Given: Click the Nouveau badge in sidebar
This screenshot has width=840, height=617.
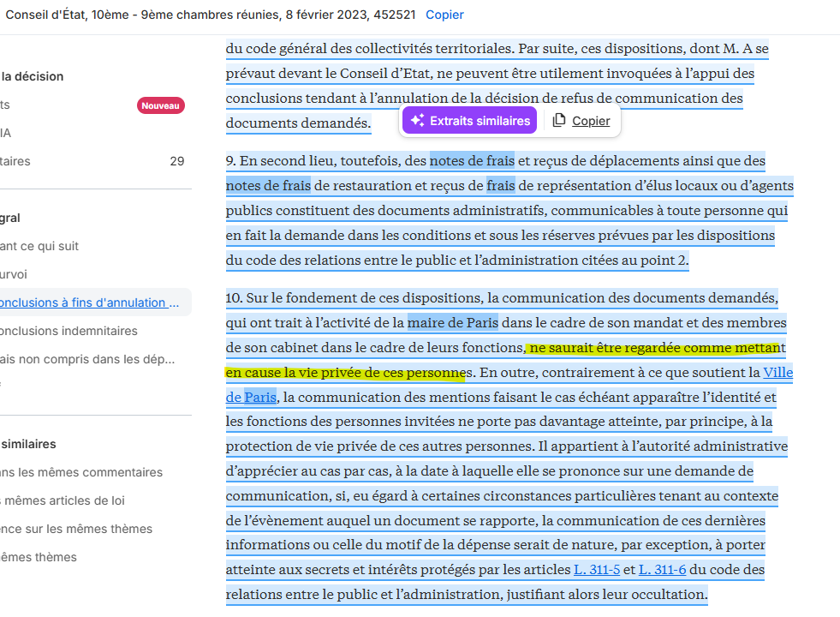Looking at the screenshot, I should [x=161, y=105].
